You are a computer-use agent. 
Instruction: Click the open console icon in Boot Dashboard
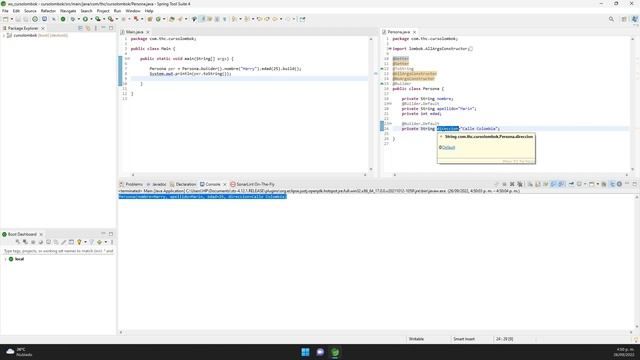(x=48, y=242)
